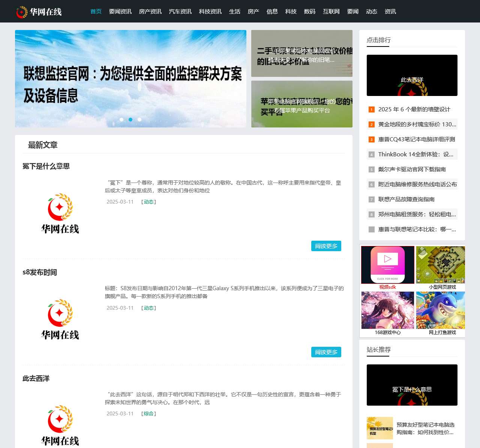The width and height of the screenshot is (480, 448).
Task: Click the 华网在线 logo in header
Action: point(39,12)
